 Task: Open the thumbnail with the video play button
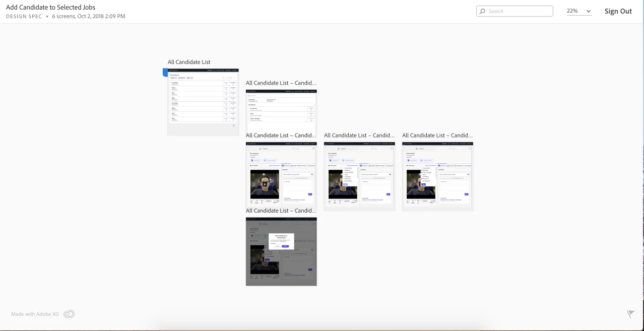coord(281,174)
